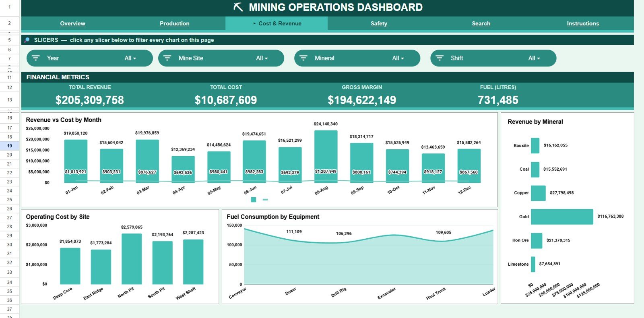Click the North Pit operating cost bar
This screenshot has width=644, height=318.
(132, 259)
